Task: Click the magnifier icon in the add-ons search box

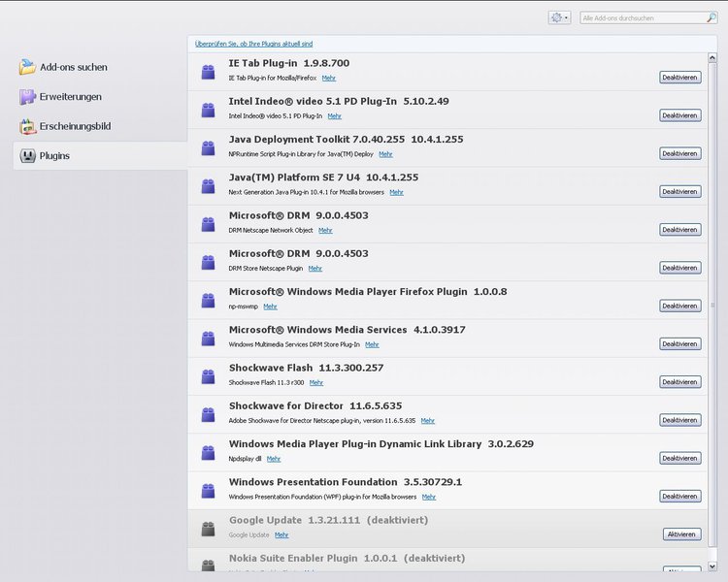Action: (x=711, y=18)
